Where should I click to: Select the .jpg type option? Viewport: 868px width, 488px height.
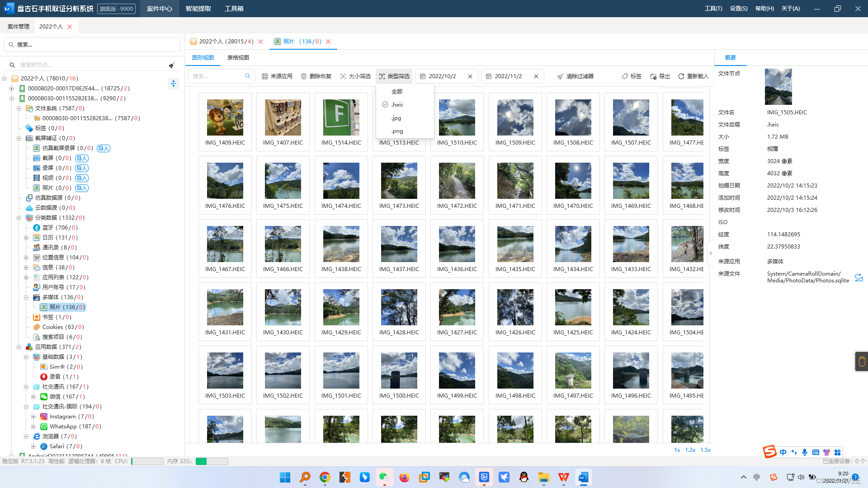tap(396, 118)
